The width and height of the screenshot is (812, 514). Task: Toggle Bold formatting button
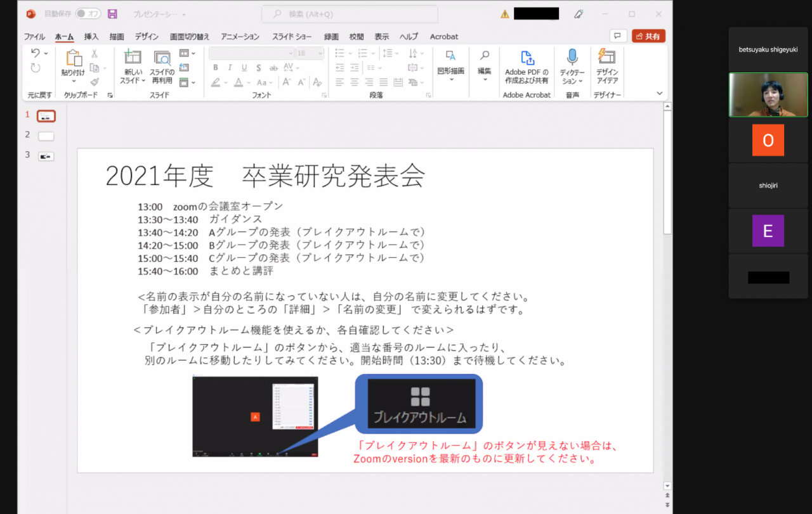point(216,68)
